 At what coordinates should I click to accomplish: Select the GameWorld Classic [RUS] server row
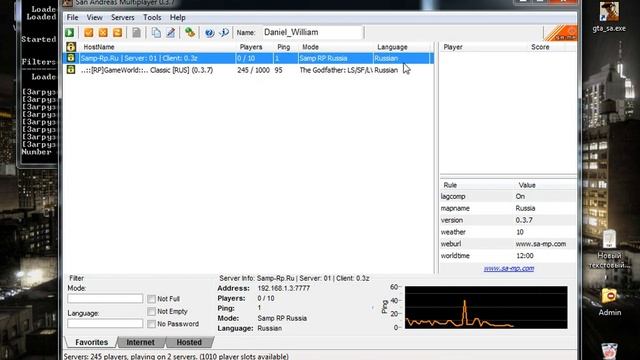point(248,70)
